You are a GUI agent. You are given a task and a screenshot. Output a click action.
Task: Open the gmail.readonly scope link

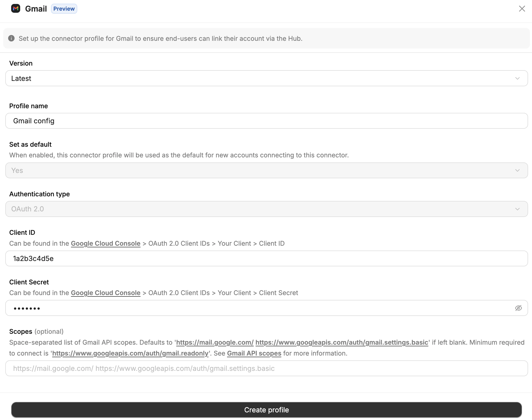[x=130, y=353]
